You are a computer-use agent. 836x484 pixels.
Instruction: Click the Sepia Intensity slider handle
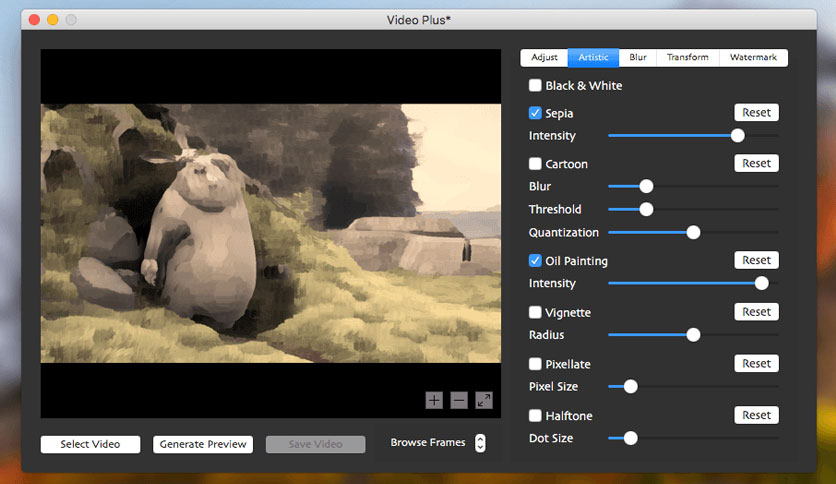point(737,135)
